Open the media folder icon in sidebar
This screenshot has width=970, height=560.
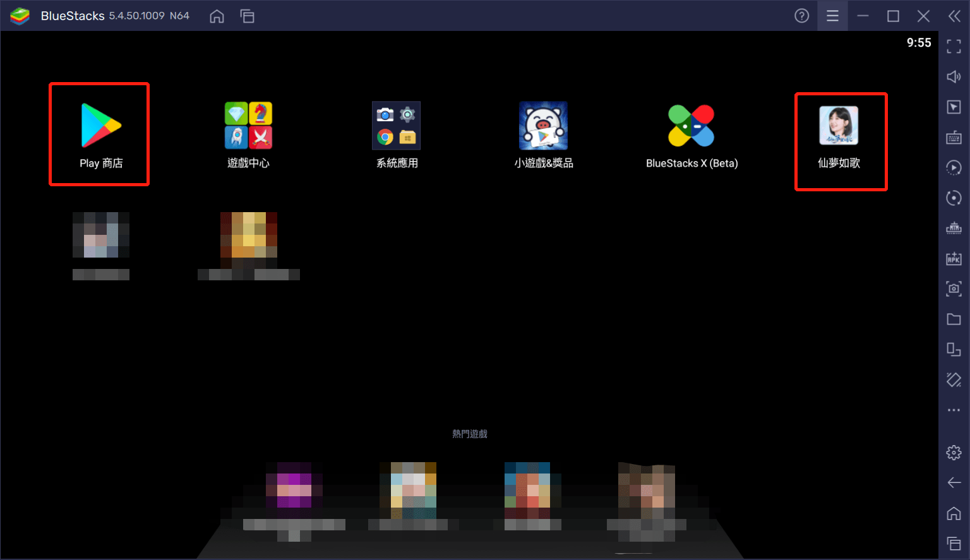pyautogui.click(x=954, y=319)
